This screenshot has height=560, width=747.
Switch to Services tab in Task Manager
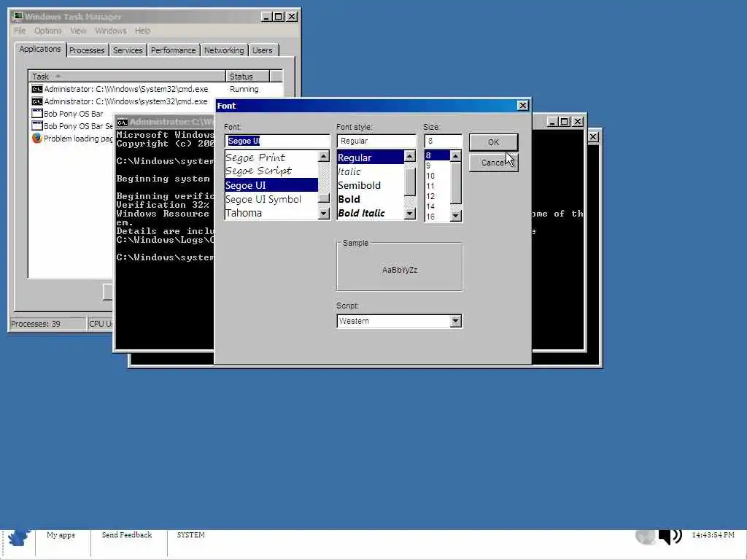click(x=128, y=50)
